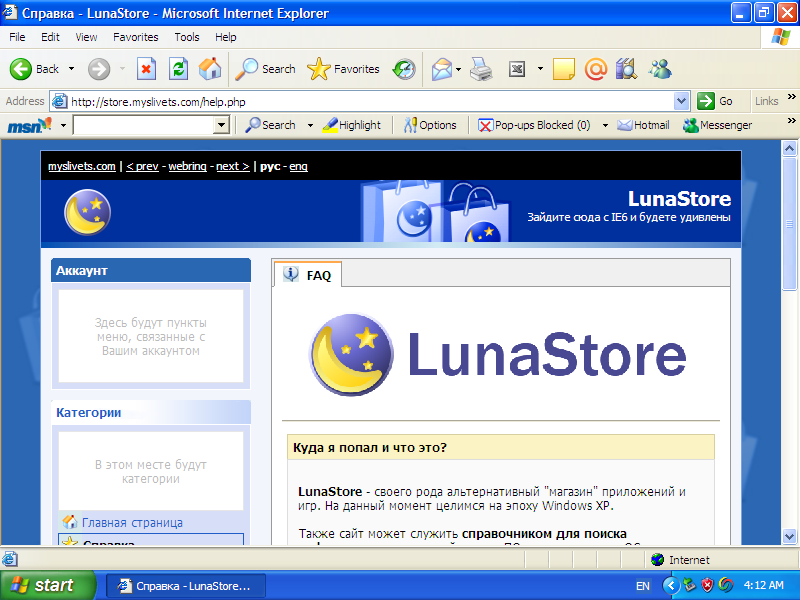Expand hidden tray icons with the arrow
This screenshot has height=600, width=800.
(x=671, y=585)
